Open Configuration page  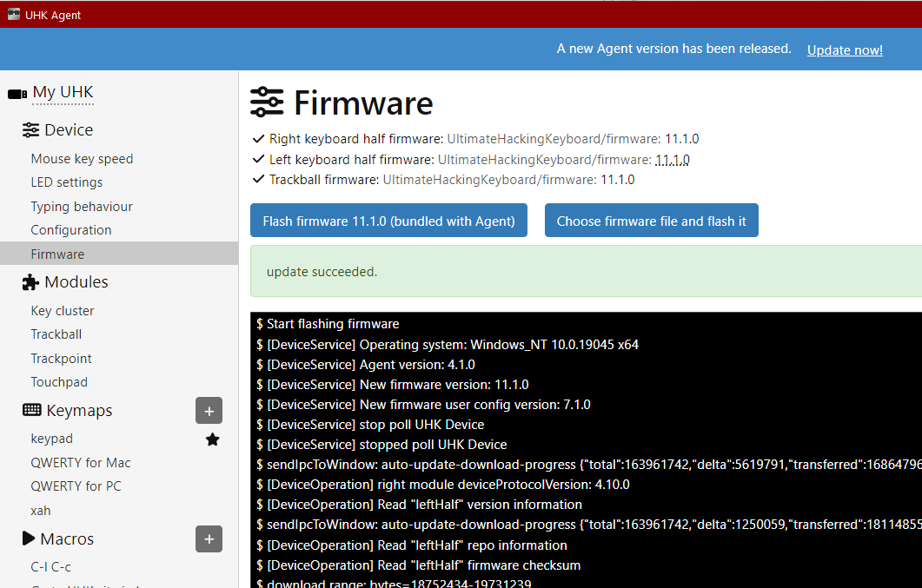point(71,229)
